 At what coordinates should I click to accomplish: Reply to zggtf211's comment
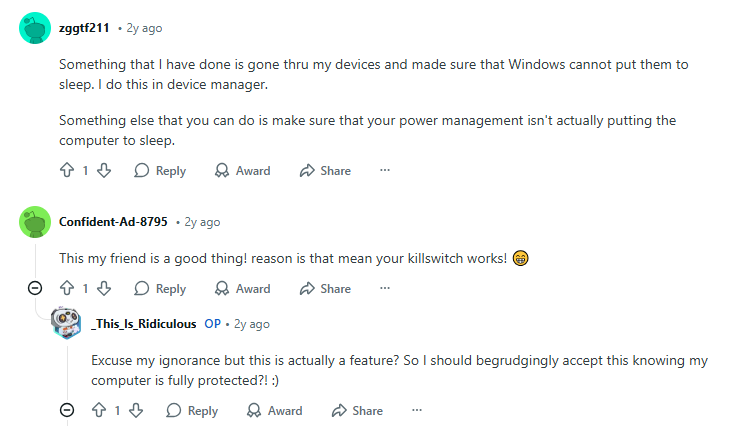(x=160, y=171)
